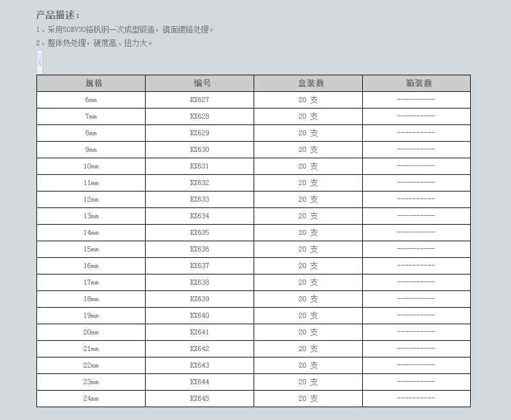The width and height of the screenshot is (511, 420).
Task: Click product code KX645
Action: point(199,399)
